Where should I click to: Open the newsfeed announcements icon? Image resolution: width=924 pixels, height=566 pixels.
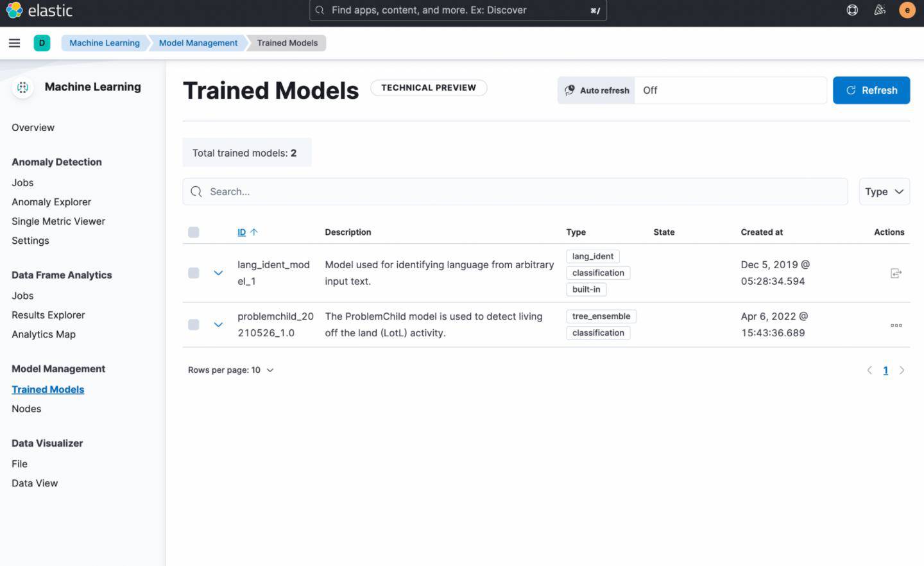tap(879, 10)
